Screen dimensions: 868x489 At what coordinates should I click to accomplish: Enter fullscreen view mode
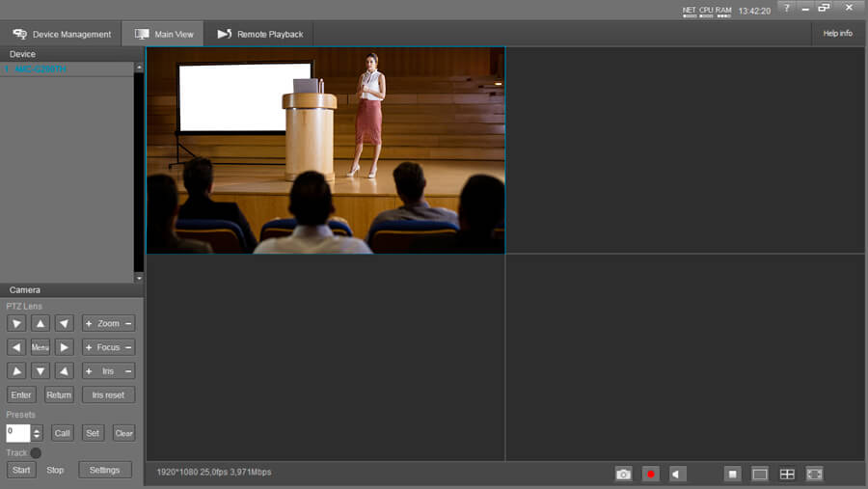(x=814, y=474)
